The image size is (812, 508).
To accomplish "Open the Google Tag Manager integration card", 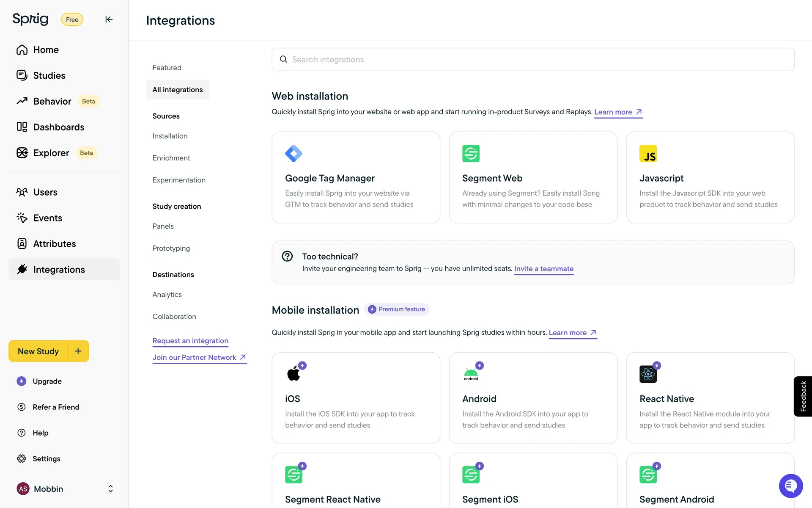I will tap(356, 177).
